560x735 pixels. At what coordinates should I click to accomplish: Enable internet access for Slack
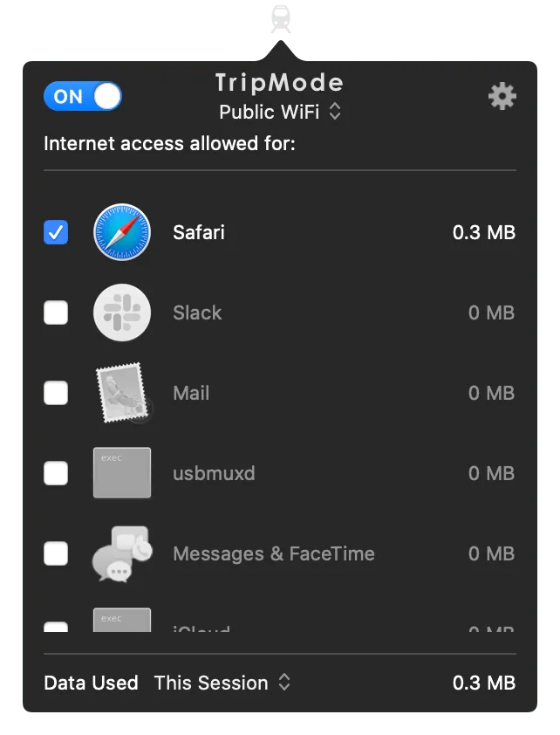point(56,313)
